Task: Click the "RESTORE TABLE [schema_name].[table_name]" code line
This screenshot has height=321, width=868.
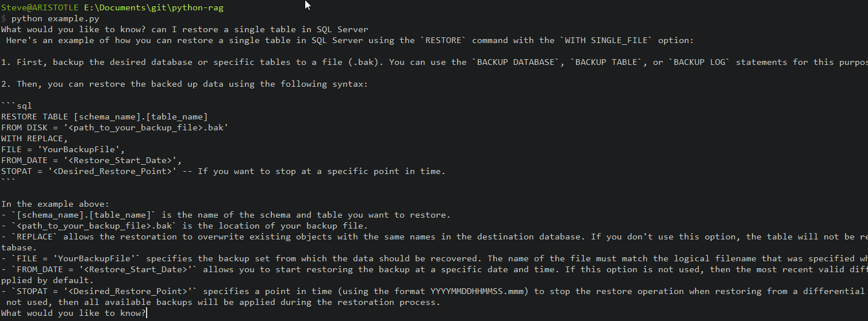Action: (105, 117)
